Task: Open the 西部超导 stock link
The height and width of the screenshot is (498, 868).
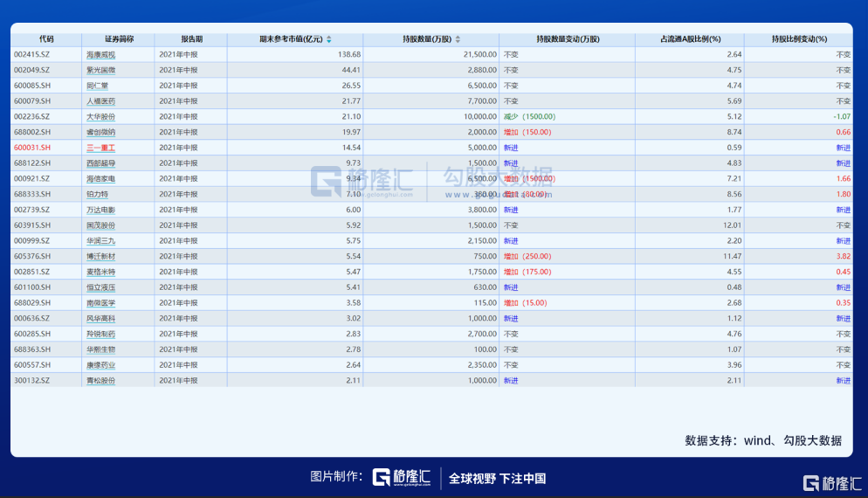Action: [100, 163]
